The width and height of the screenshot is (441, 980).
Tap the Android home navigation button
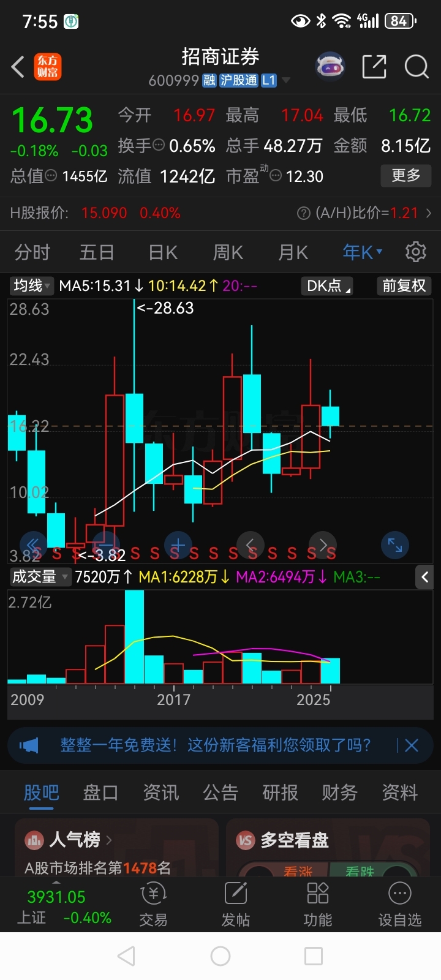tap(221, 956)
